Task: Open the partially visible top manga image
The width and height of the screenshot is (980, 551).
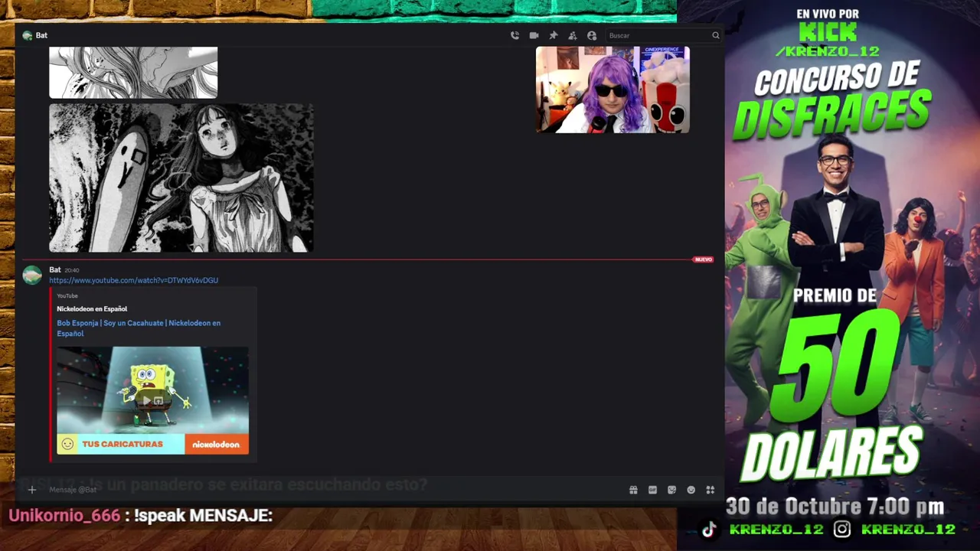Action: point(133,73)
